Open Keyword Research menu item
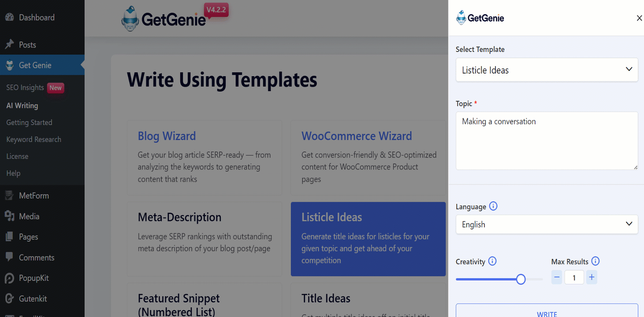 point(34,140)
